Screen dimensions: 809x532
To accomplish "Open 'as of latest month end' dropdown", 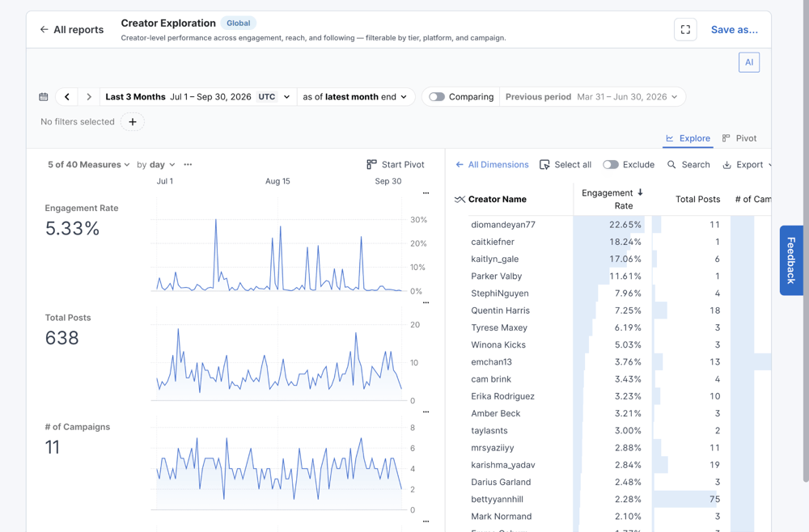I will coord(355,96).
